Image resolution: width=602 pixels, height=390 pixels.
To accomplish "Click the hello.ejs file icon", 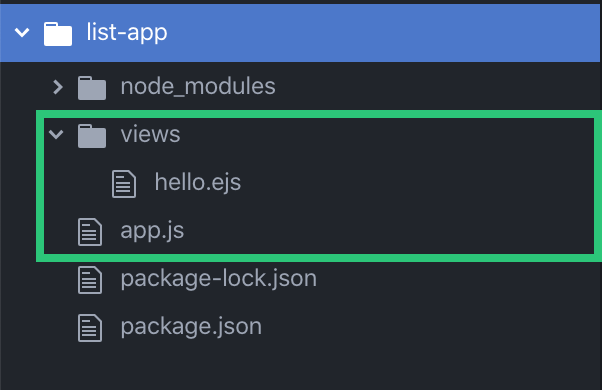I will pos(124,184).
